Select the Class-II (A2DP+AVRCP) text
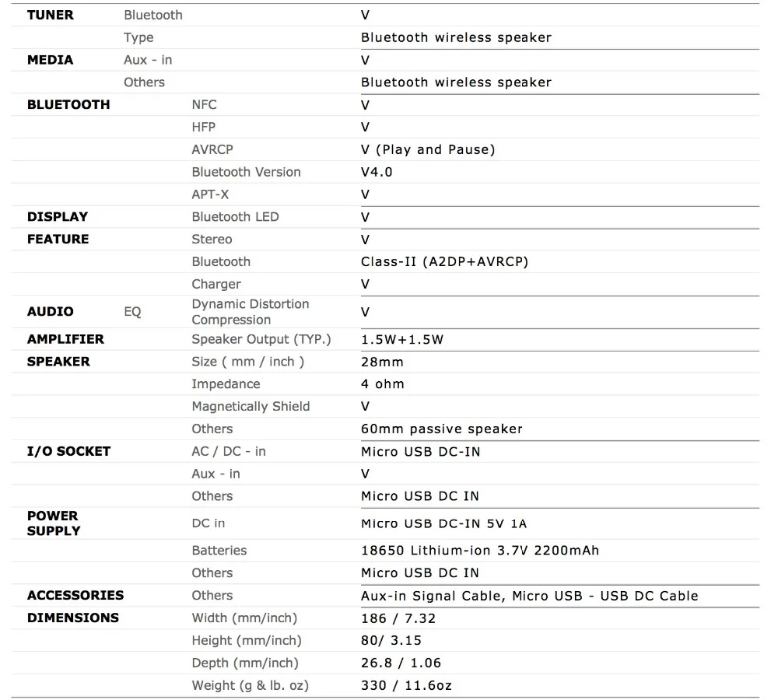778x700 pixels. (x=444, y=261)
